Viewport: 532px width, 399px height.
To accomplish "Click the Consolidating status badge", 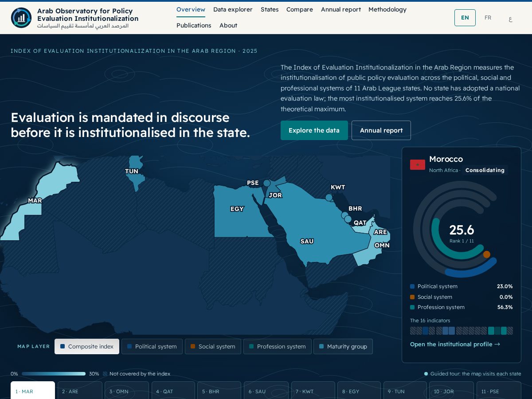I will 485,170.
